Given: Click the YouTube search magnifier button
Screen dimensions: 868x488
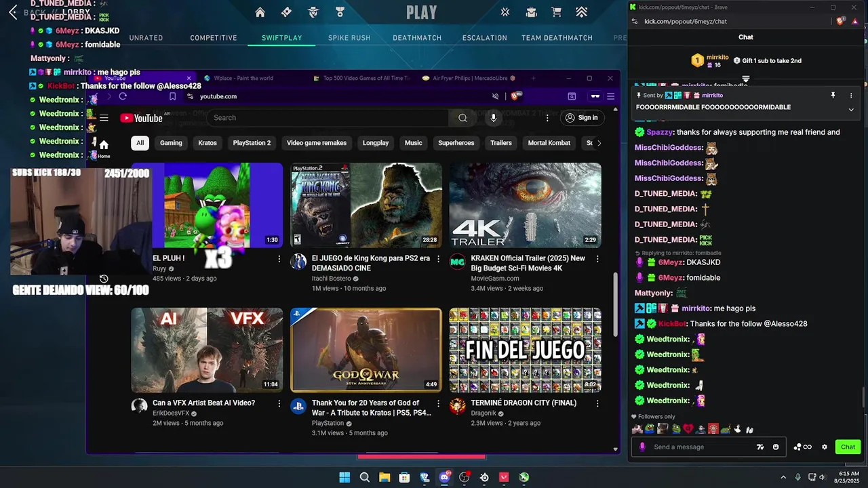Looking at the screenshot, I should pos(462,118).
